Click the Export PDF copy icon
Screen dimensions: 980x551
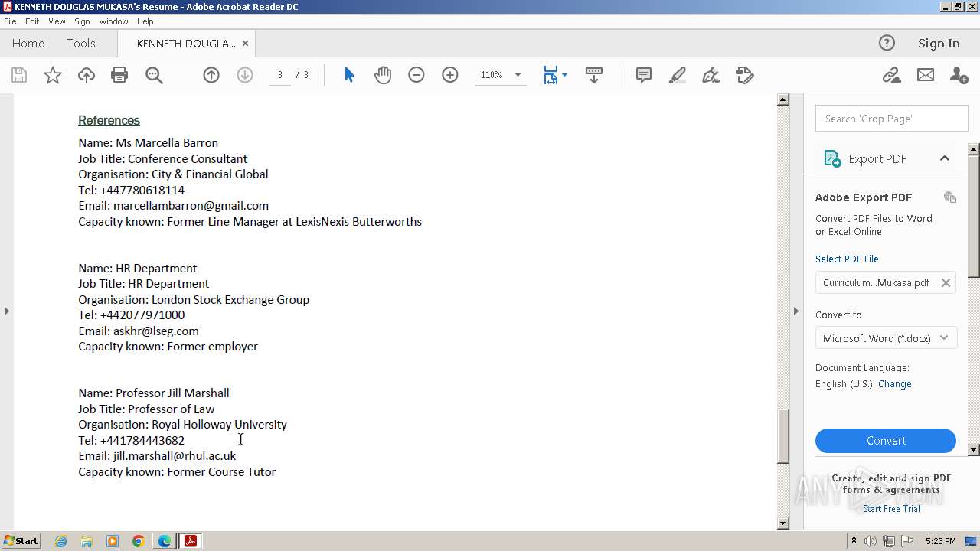pos(950,197)
